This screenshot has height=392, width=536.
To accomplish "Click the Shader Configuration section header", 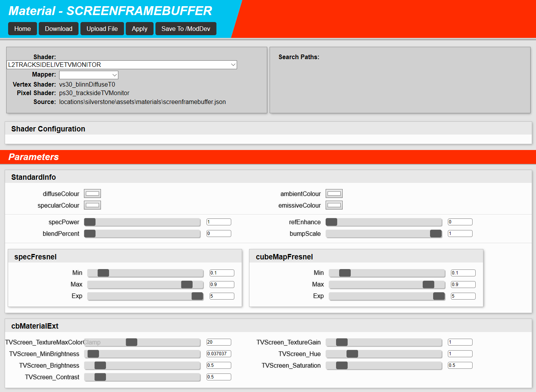I will point(268,129).
